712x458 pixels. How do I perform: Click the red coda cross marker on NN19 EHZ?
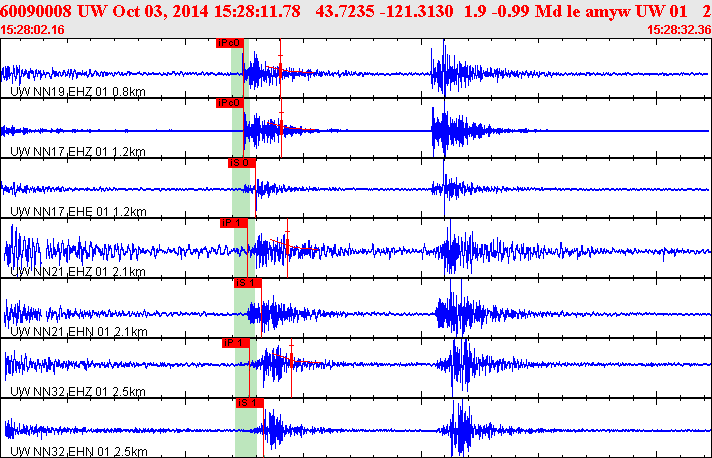coord(281,68)
